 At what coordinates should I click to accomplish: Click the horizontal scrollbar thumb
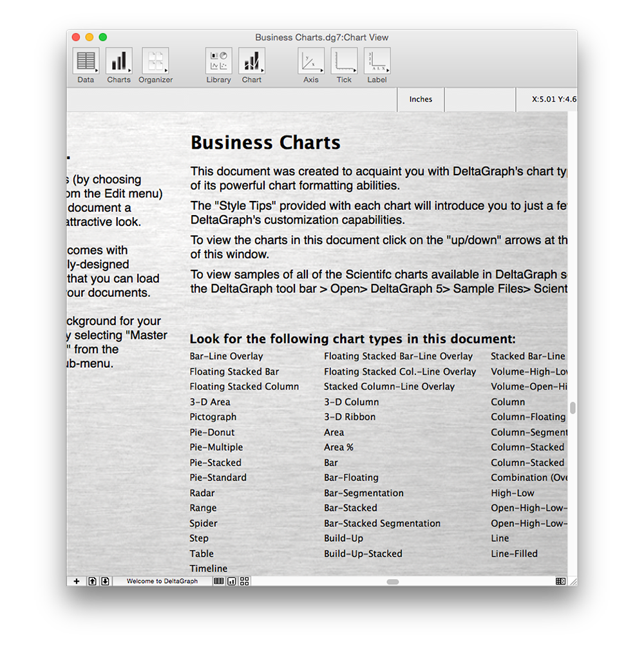[x=392, y=582]
